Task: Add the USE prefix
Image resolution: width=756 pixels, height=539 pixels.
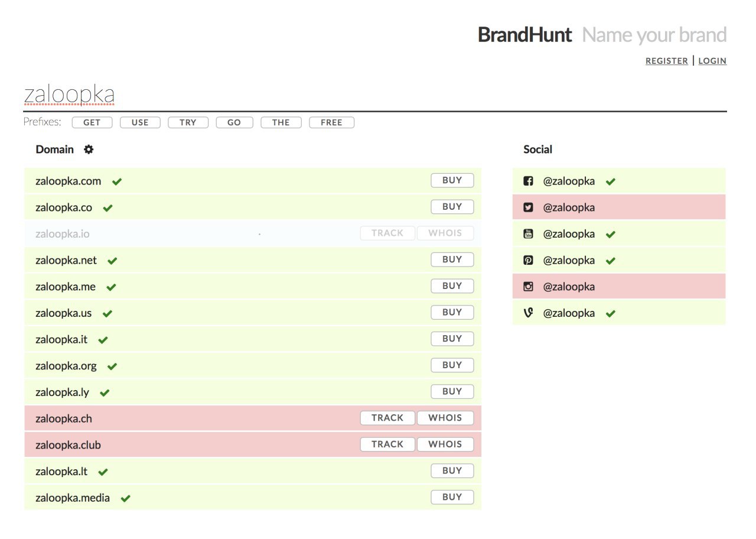Action: (x=140, y=122)
